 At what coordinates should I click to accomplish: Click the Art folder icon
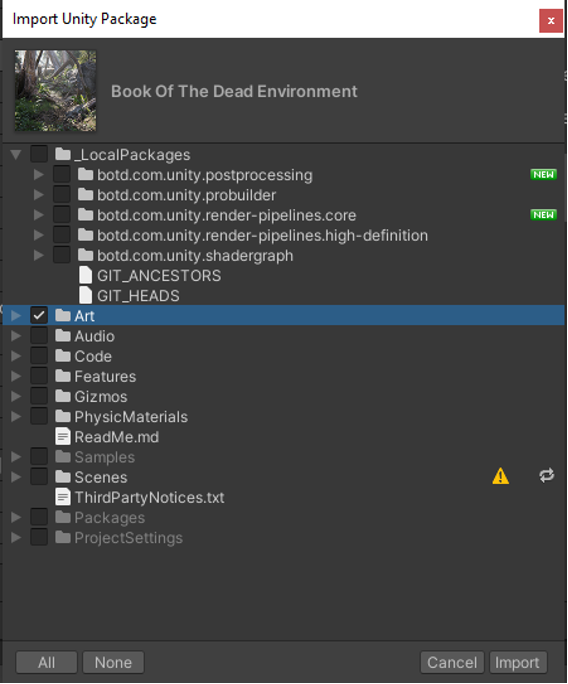coord(63,315)
